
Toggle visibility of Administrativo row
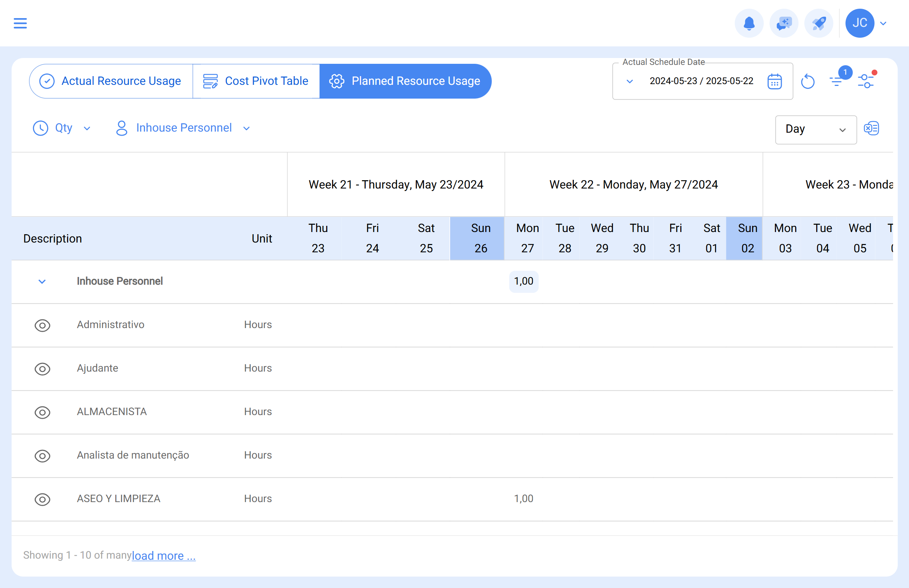click(42, 325)
